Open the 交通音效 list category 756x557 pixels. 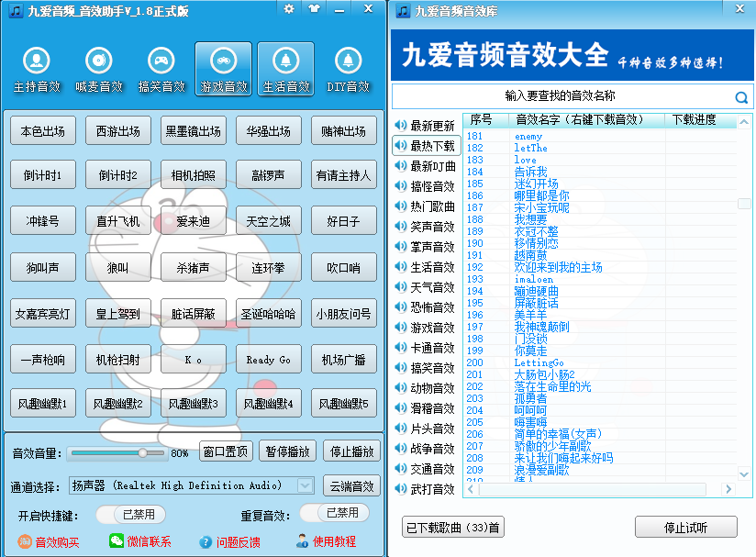427,469
